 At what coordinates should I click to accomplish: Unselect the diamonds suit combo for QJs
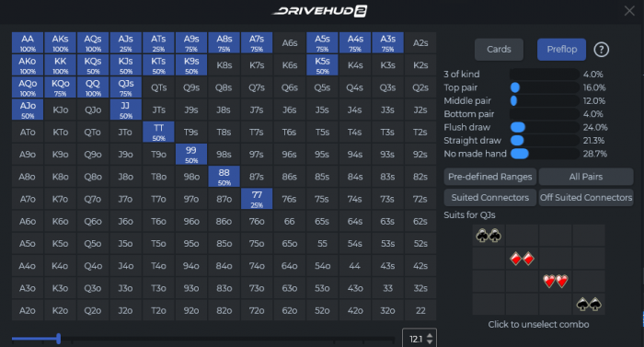[522, 259]
